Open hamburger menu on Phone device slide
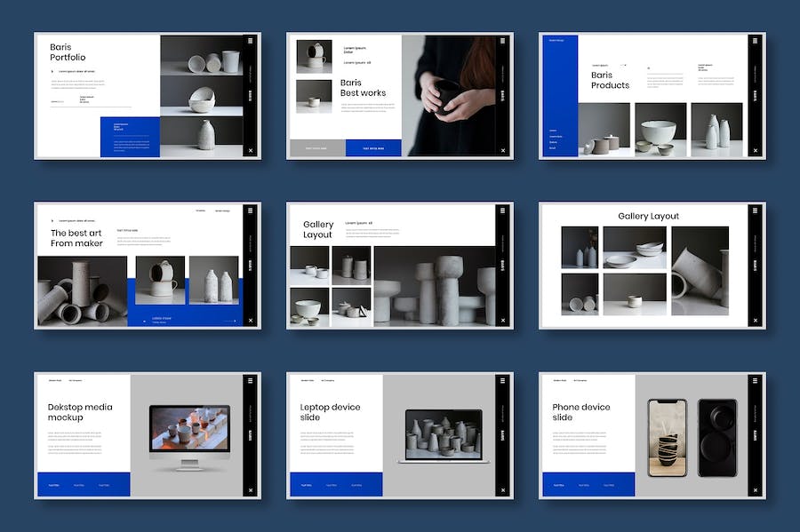Screen dimensions: 800x532 (x=756, y=380)
